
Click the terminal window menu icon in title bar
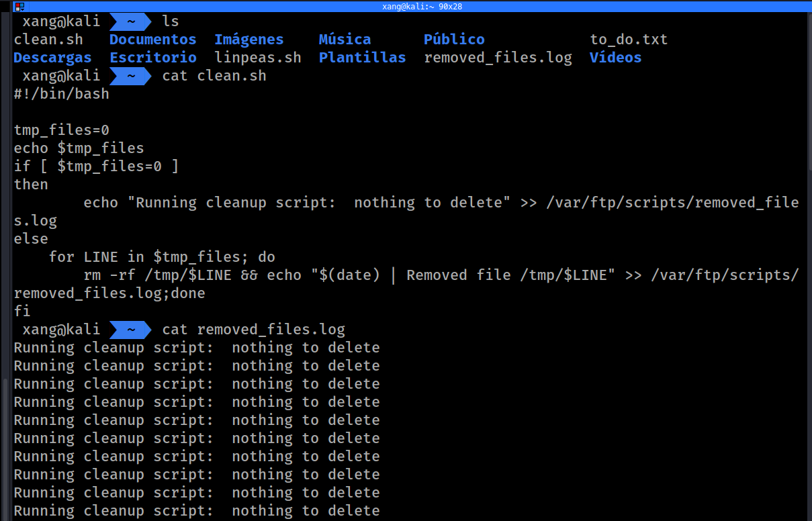[19, 7]
